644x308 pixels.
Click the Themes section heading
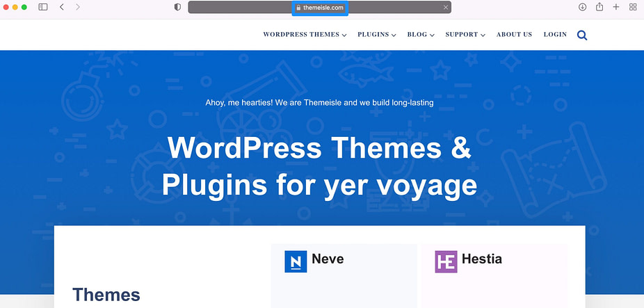(x=106, y=295)
